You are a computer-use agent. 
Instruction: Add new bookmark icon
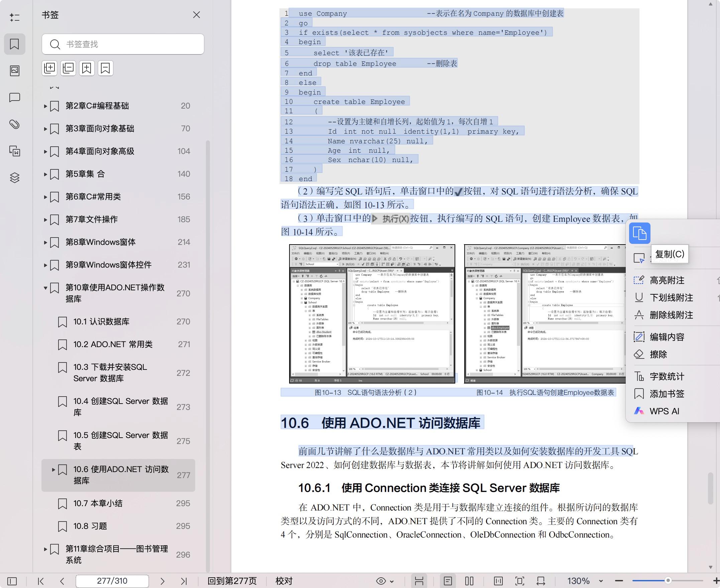point(87,68)
